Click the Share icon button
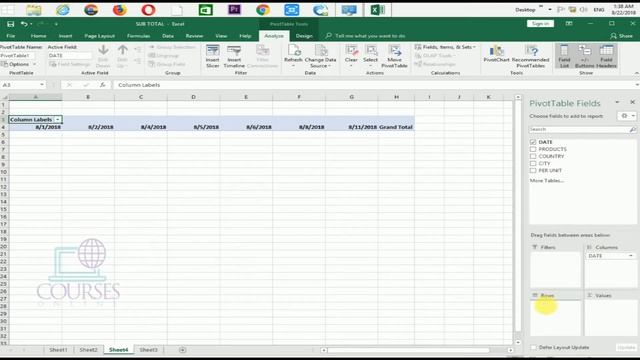This screenshot has width=640, height=360. [x=622, y=36]
